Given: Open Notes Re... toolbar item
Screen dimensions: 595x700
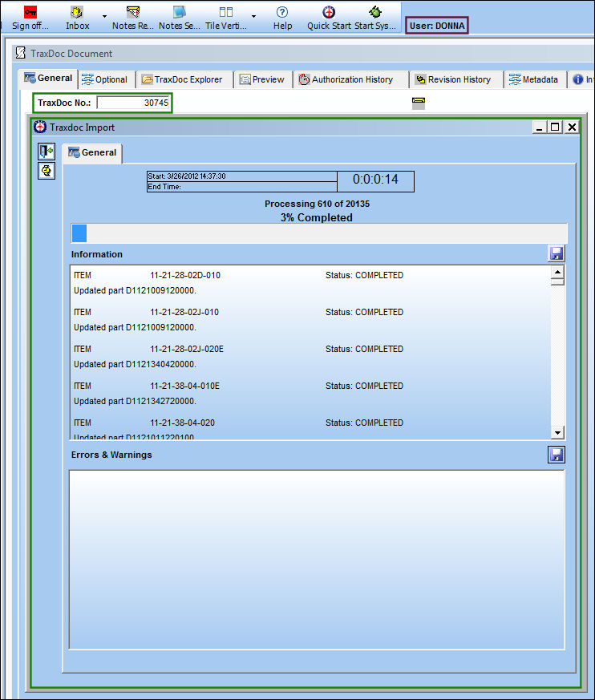Looking at the screenshot, I should point(132,18).
